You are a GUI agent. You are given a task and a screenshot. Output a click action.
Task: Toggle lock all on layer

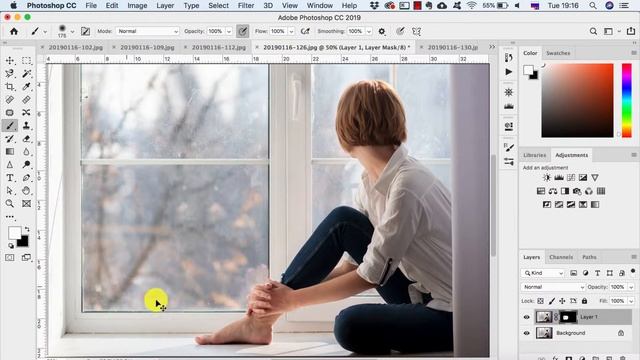point(584,301)
